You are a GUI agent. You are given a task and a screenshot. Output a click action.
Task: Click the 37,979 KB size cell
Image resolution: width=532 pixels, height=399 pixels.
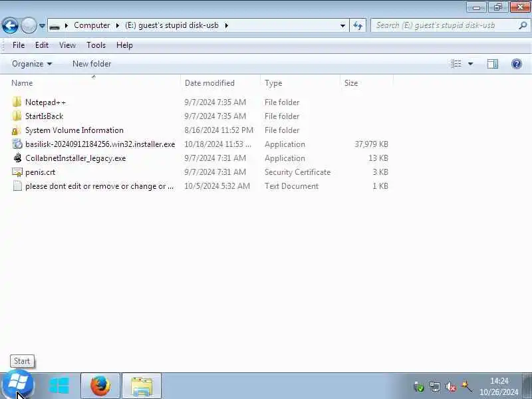pos(371,144)
